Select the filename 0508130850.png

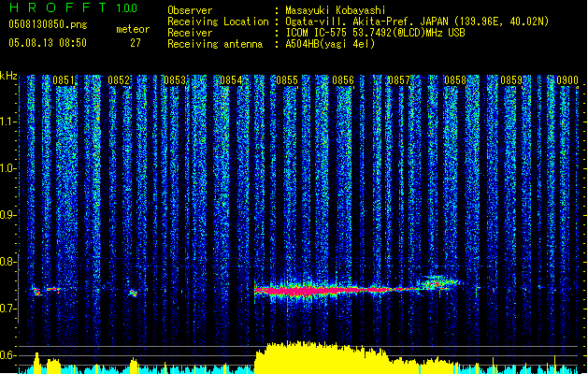coord(48,24)
